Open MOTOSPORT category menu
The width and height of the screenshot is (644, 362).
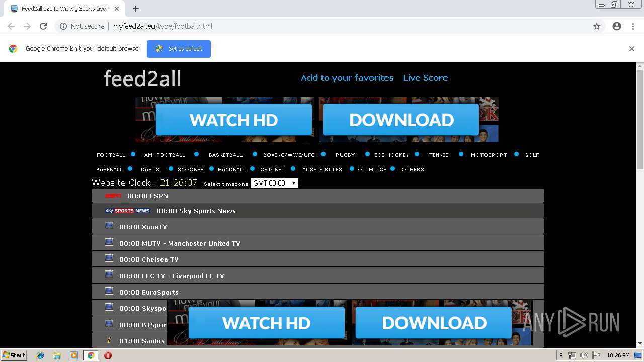(x=489, y=155)
